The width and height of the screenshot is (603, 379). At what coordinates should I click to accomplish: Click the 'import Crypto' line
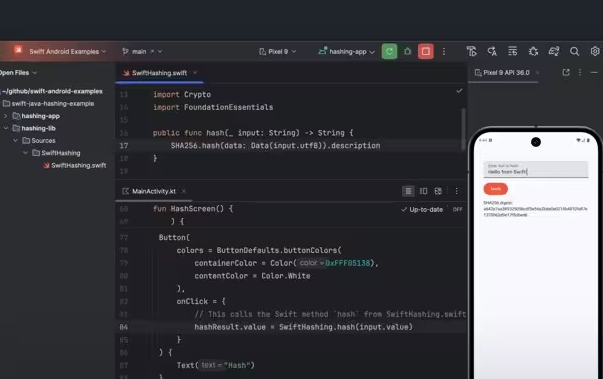(182, 94)
